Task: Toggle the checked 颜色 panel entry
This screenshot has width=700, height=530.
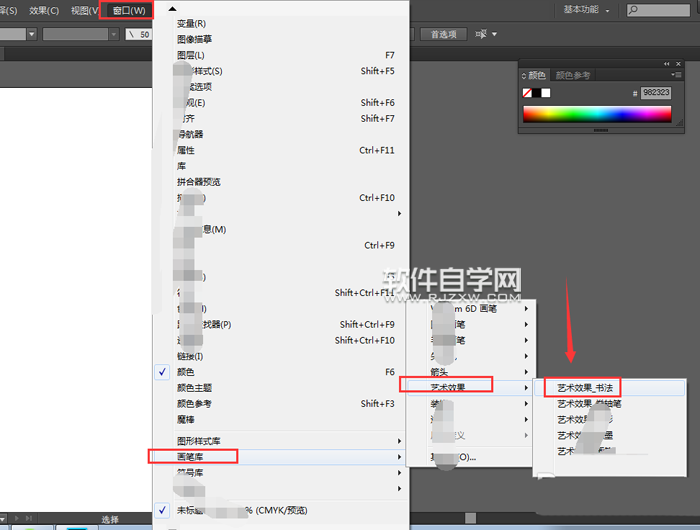Action: pos(280,372)
